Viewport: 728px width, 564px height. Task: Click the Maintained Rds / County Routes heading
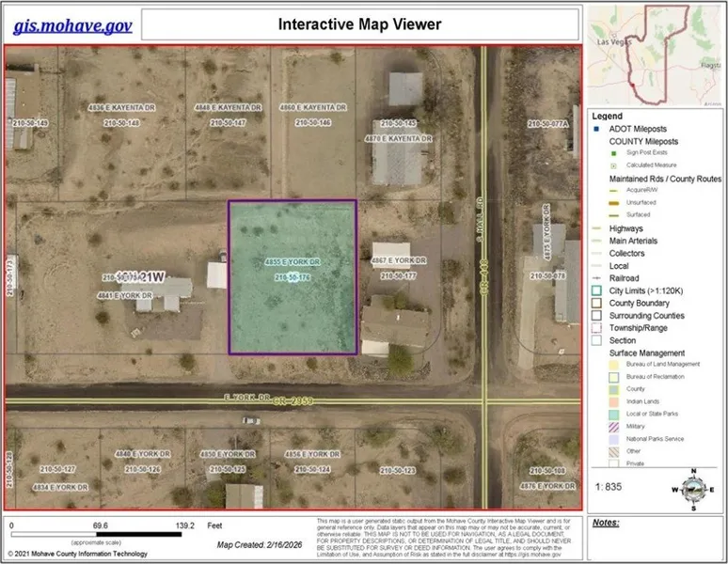(664, 178)
